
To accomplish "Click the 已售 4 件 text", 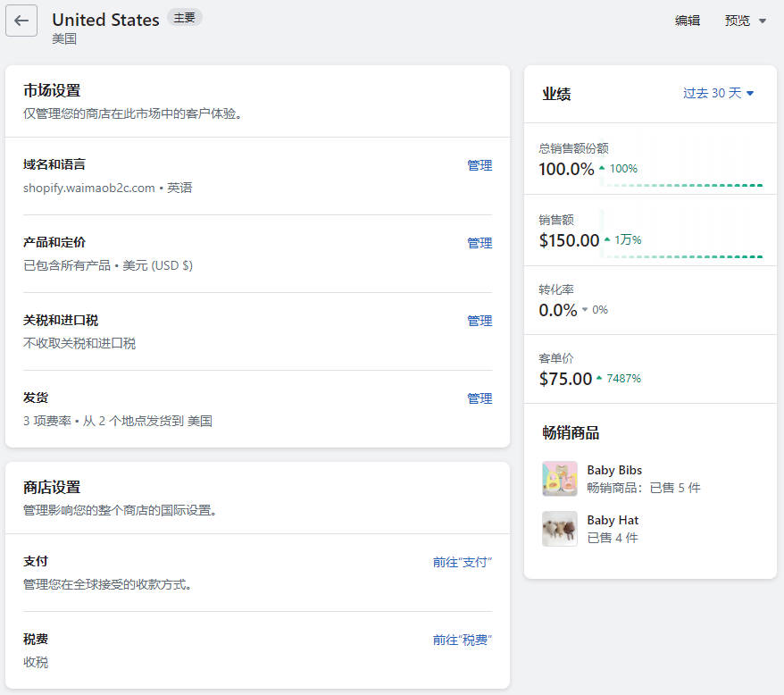I will tap(613, 538).
